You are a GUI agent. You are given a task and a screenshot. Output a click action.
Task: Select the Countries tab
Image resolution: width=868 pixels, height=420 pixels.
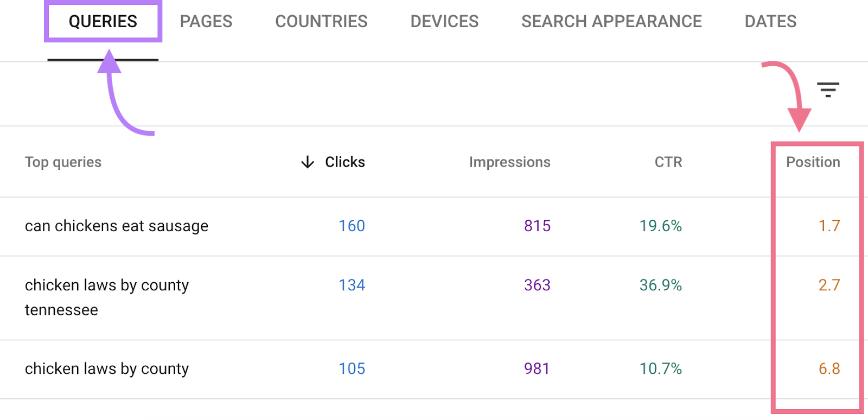tap(321, 22)
